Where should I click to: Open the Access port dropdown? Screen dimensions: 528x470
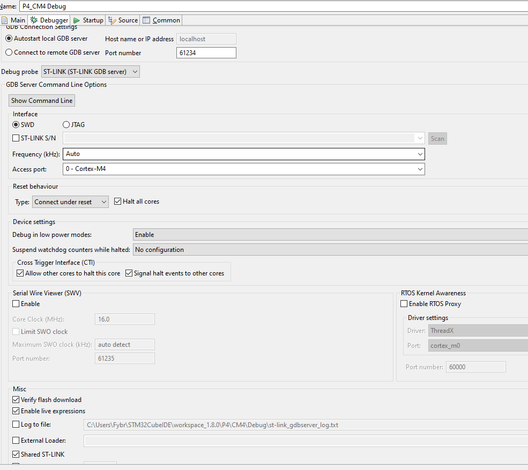click(243, 169)
